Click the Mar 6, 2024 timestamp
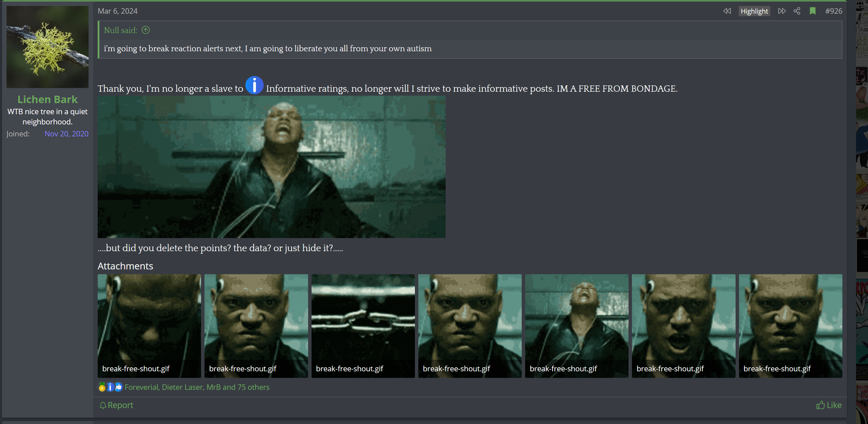This screenshot has width=868, height=424. (x=118, y=11)
